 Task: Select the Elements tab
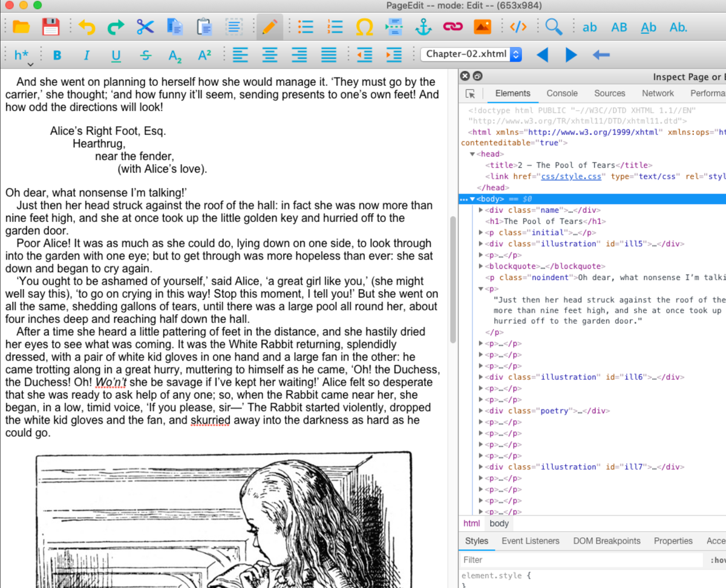[x=512, y=93]
